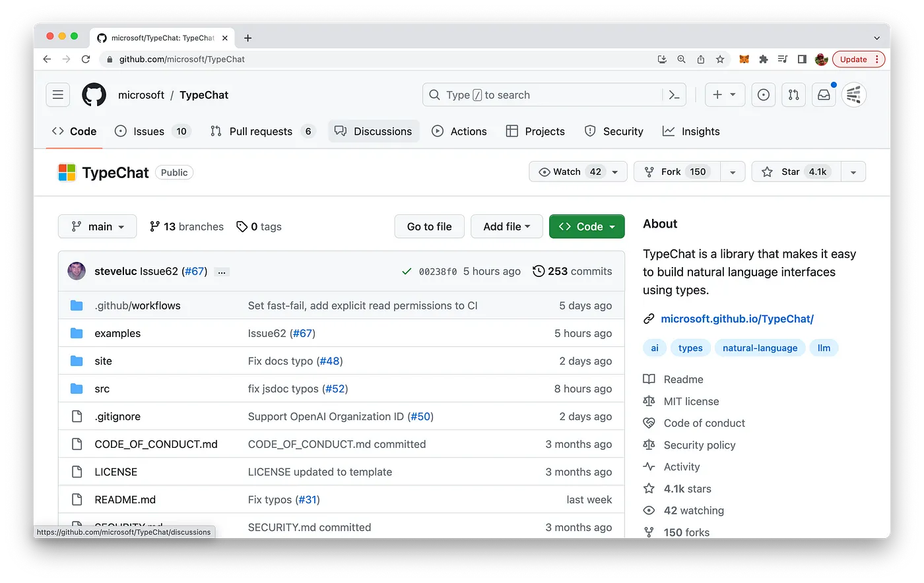Open the Actions tab
This screenshot has width=924, height=583.
tap(459, 131)
